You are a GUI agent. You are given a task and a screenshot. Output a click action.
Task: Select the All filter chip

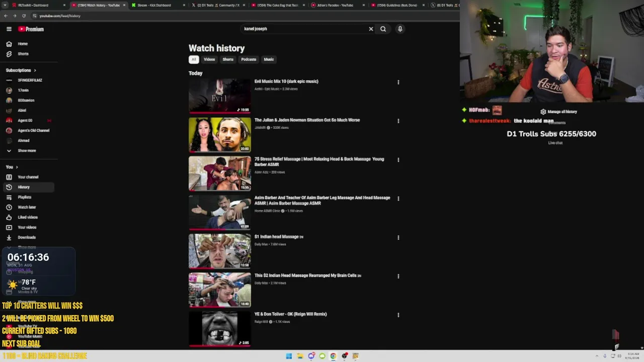pyautogui.click(x=194, y=59)
